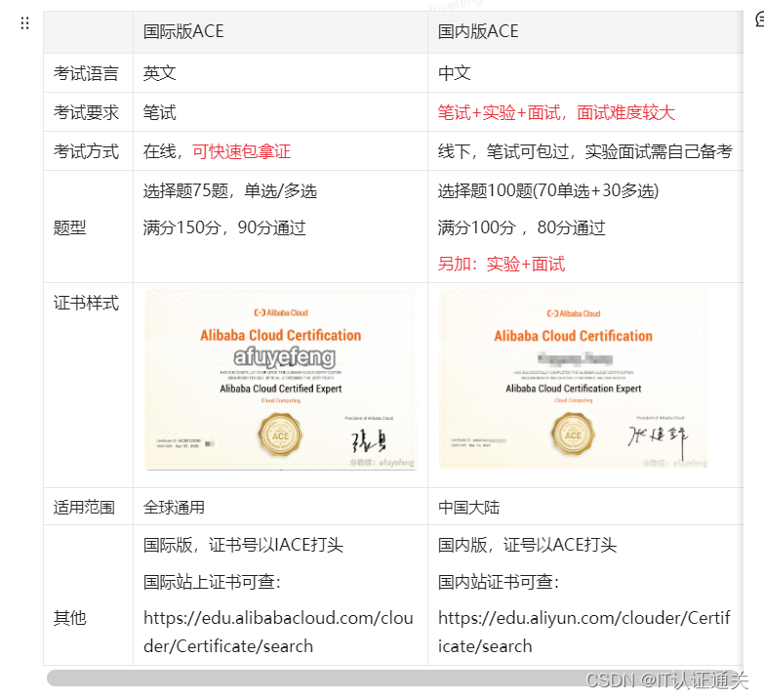Select the 考试语言 row label

(x=86, y=73)
